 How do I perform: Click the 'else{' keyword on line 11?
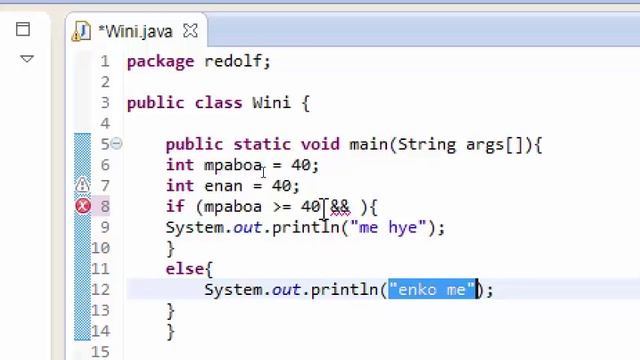point(189,269)
